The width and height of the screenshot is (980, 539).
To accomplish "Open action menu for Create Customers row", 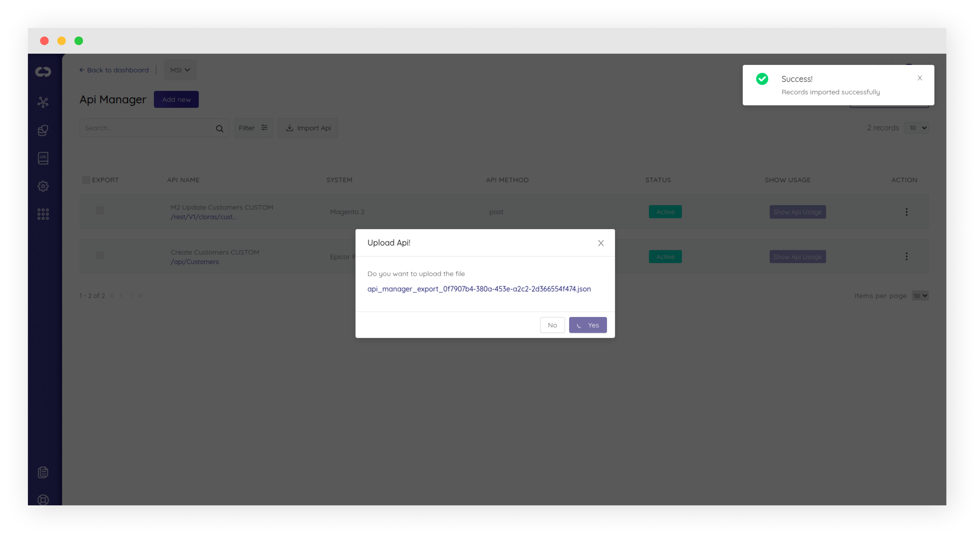I will (906, 256).
